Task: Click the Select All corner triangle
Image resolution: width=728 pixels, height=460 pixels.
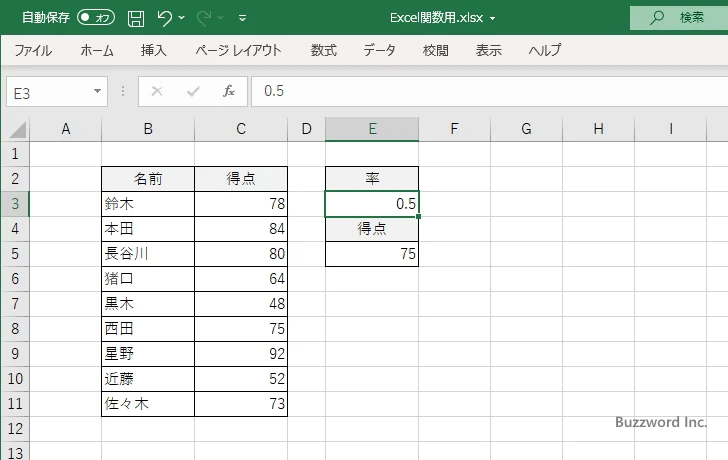Action: point(17,129)
